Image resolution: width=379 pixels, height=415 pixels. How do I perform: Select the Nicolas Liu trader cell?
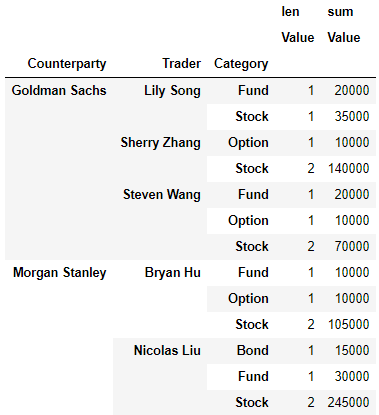(x=167, y=350)
